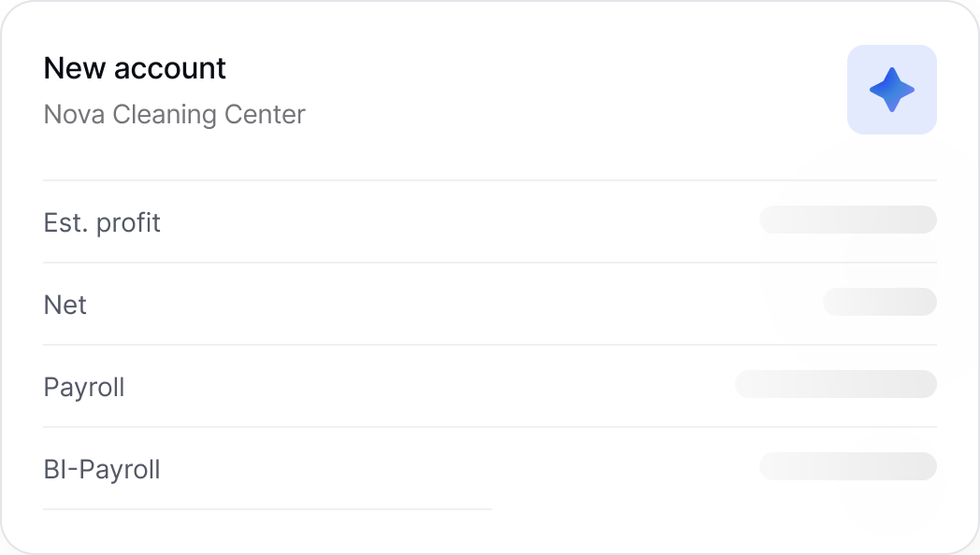980x555 pixels.
Task: Open the Est. profit line item
Action: (101, 222)
